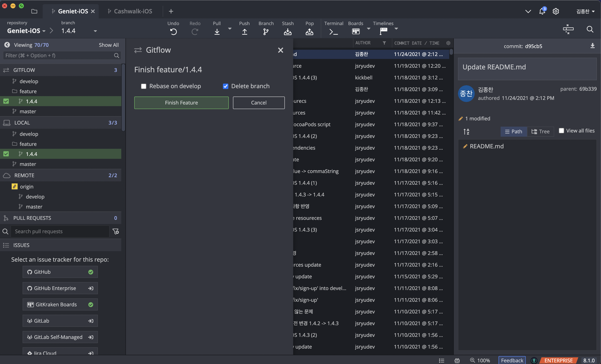Enable Rebase on develop checkbox

pos(143,86)
